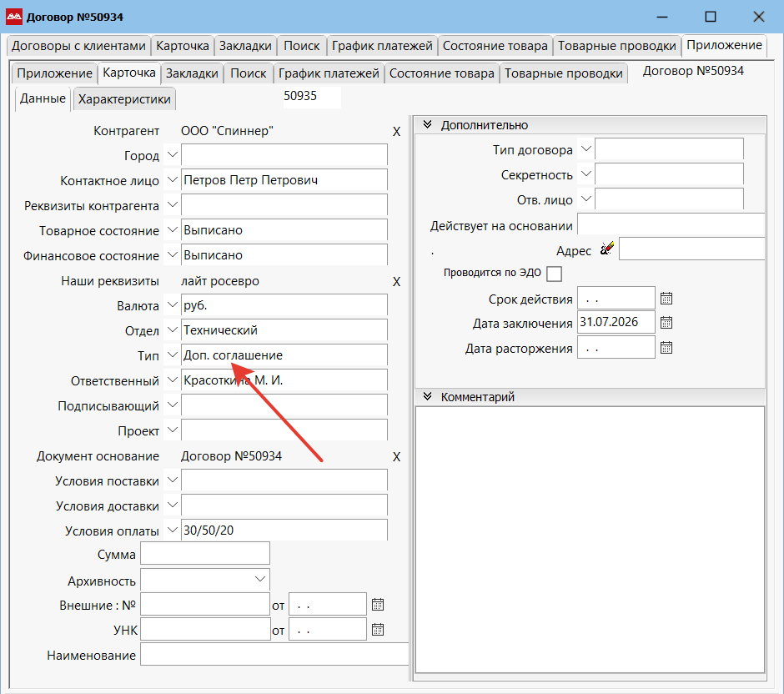Open second-row Товарные проводки tab

tap(564, 73)
